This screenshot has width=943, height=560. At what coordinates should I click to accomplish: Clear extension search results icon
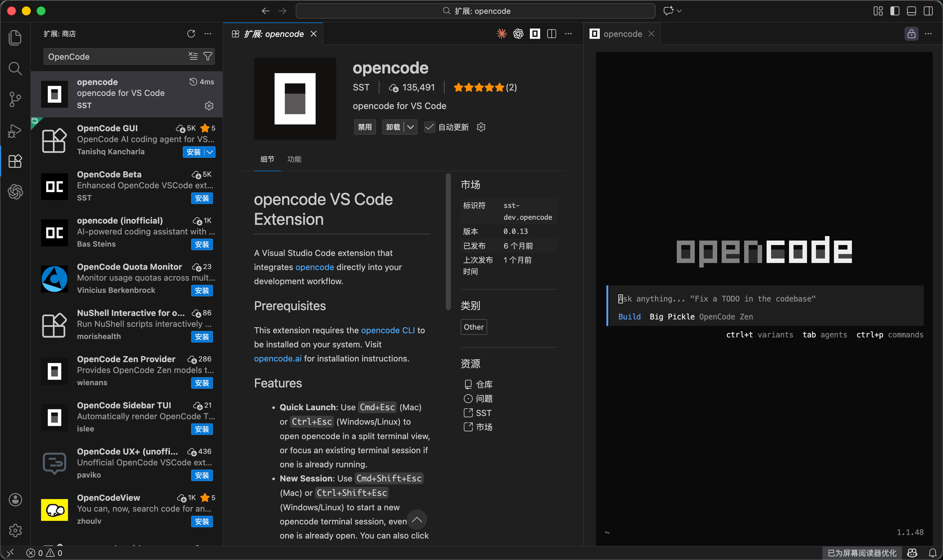click(193, 56)
